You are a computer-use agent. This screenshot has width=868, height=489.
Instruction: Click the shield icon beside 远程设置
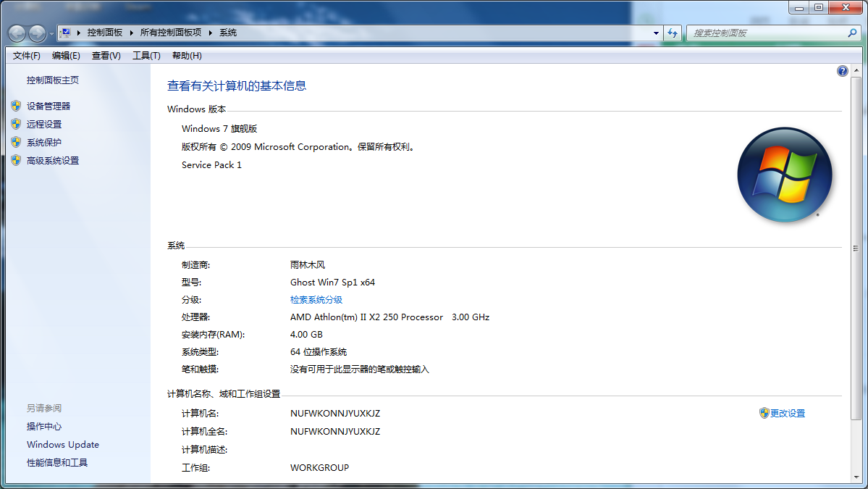pos(16,124)
